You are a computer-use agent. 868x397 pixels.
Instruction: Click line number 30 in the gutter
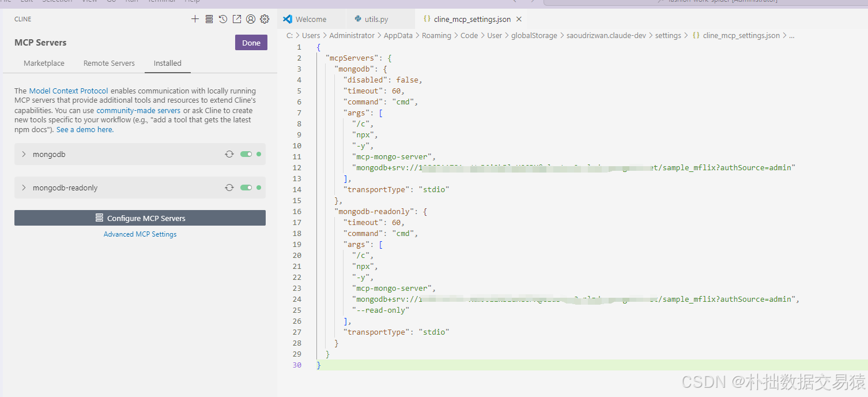click(297, 365)
